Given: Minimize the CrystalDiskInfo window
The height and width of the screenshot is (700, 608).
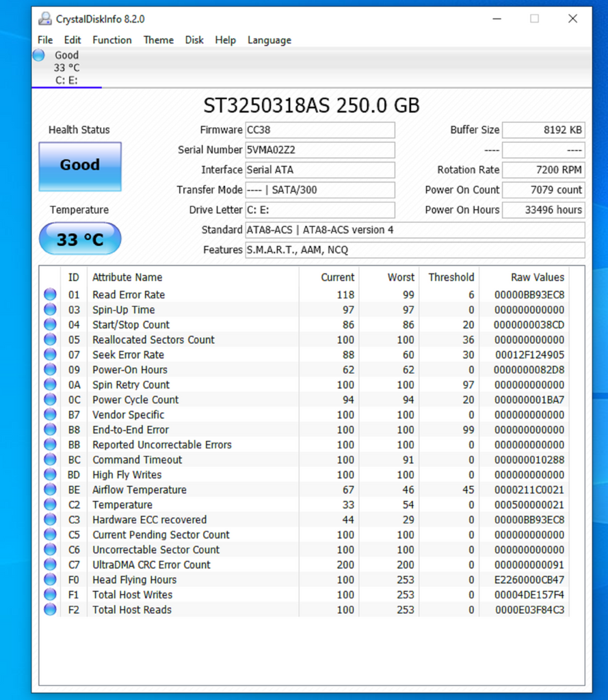Looking at the screenshot, I should [x=497, y=18].
